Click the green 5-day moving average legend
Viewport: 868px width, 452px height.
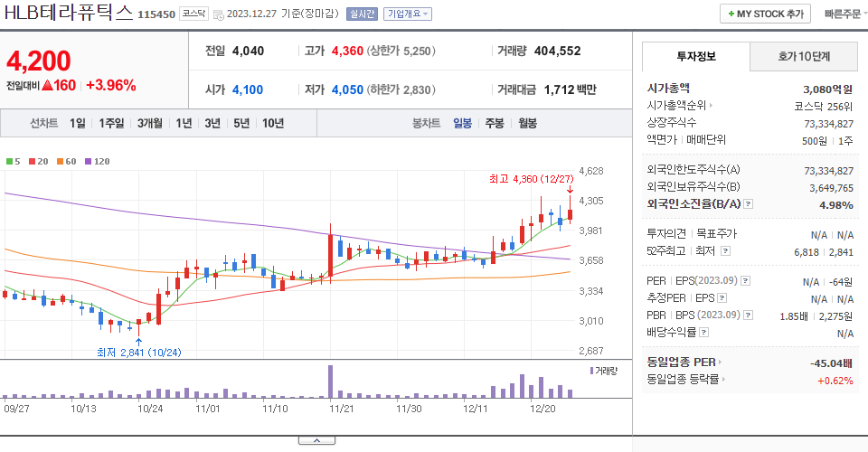pos(13,162)
